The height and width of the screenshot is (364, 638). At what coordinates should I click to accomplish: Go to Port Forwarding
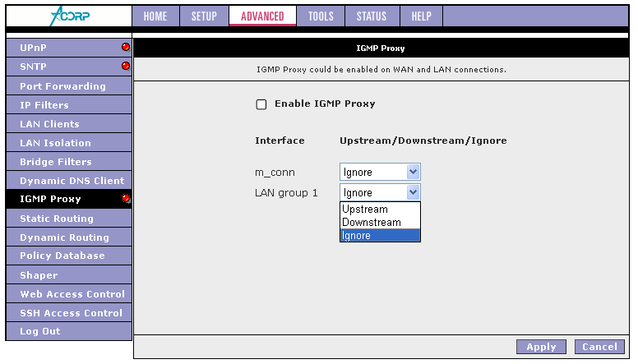pos(69,85)
